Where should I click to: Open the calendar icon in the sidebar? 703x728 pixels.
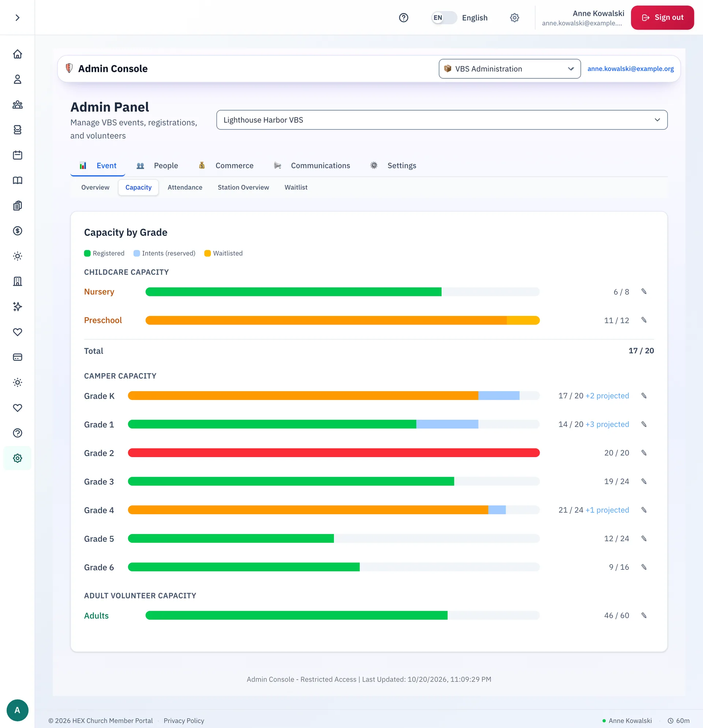[18, 155]
